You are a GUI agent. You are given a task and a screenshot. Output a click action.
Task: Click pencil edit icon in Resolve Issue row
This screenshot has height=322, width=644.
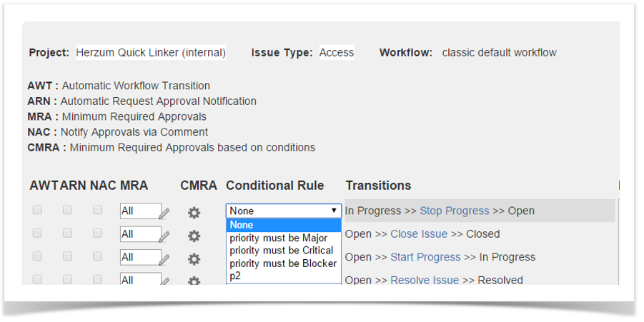click(165, 281)
